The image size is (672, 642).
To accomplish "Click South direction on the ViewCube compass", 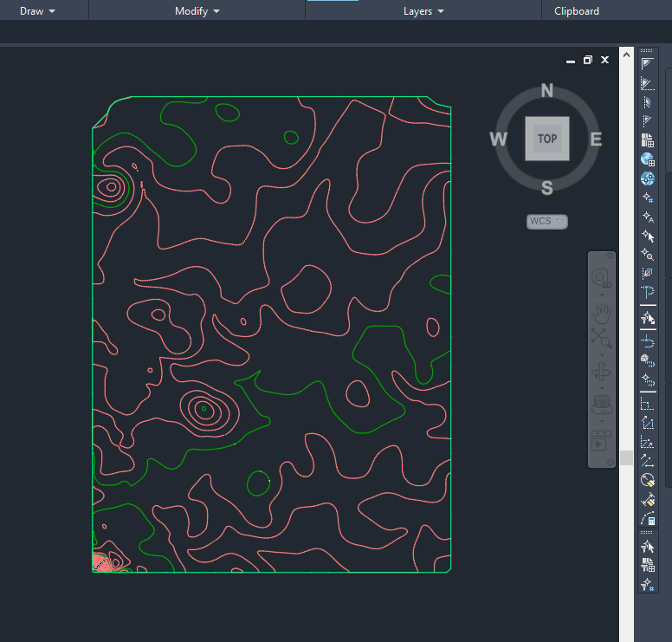I will (x=547, y=187).
